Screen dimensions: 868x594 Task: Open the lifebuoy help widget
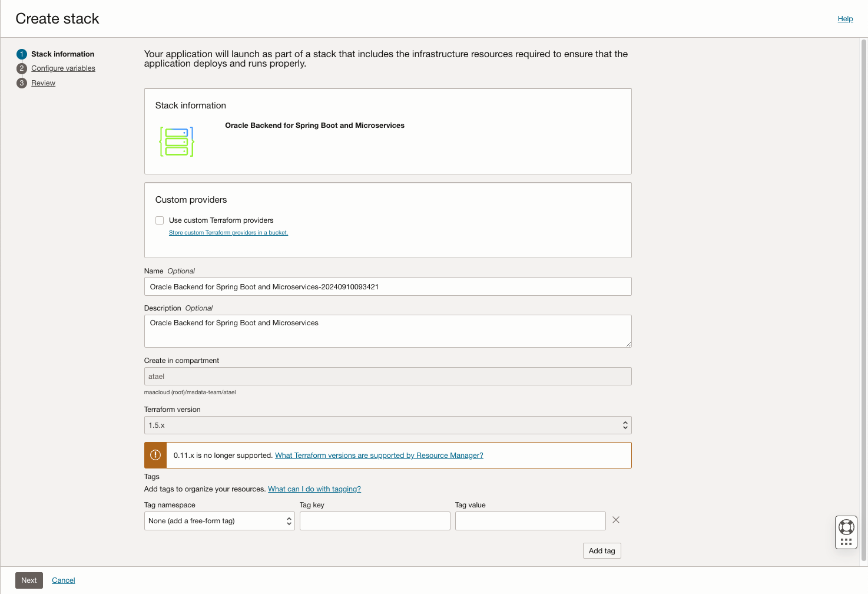click(846, 526)
